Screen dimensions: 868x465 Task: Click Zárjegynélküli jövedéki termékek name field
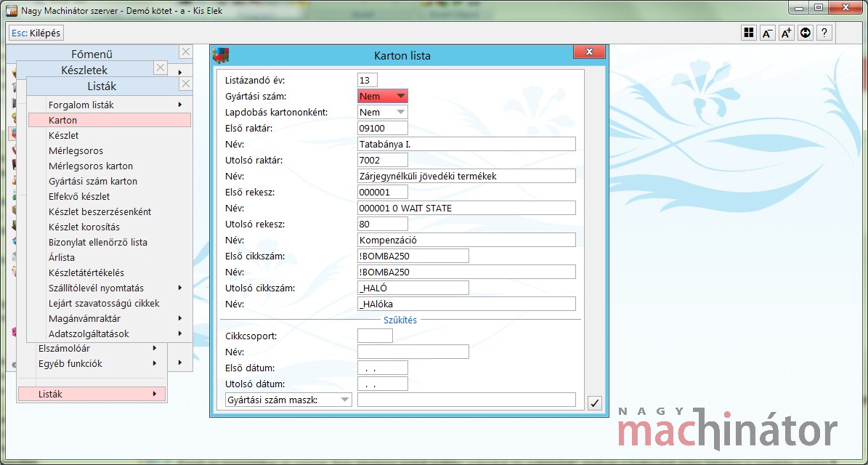(x=466, y=176)
